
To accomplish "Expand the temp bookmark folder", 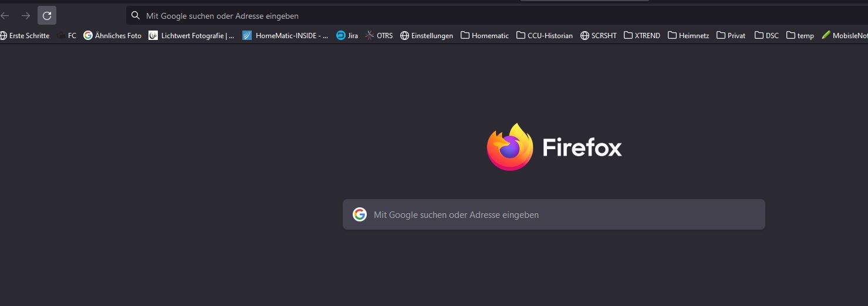I will 801,35.
